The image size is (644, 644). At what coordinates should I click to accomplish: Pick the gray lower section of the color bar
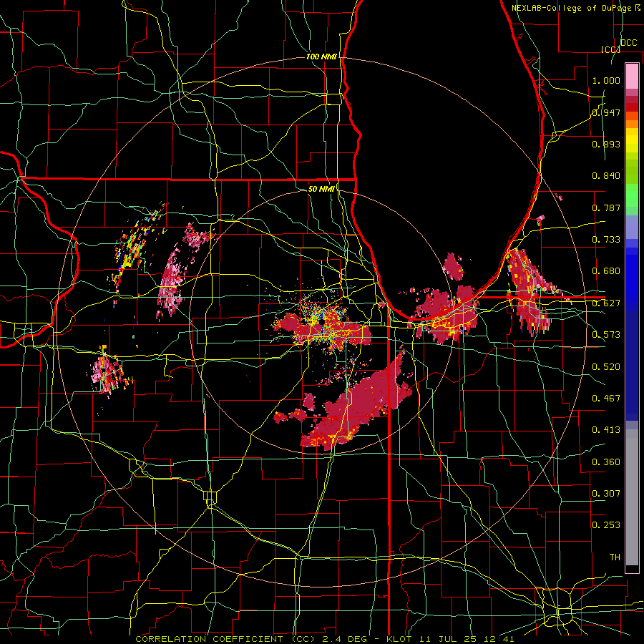point(632,497)
